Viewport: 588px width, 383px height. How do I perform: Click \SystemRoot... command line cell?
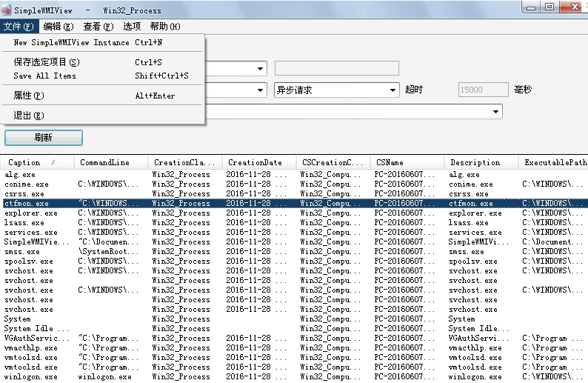[108, 252]
